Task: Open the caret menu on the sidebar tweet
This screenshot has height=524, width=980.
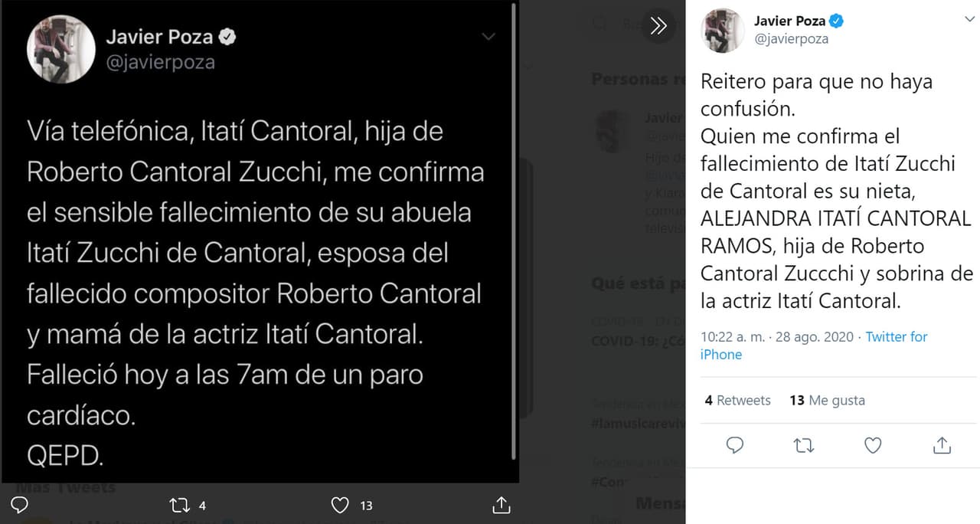Action: [x=969, y=19]
